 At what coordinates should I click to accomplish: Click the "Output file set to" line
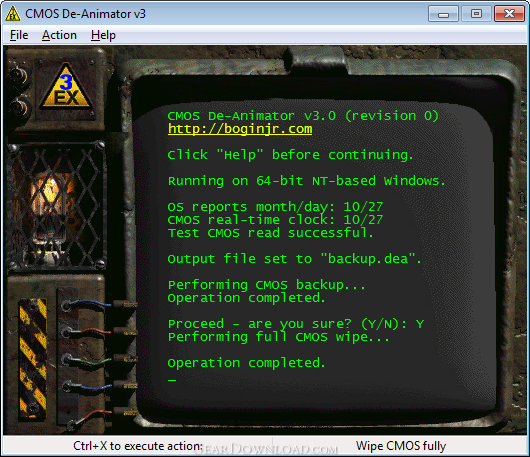[x=294, y=259]
